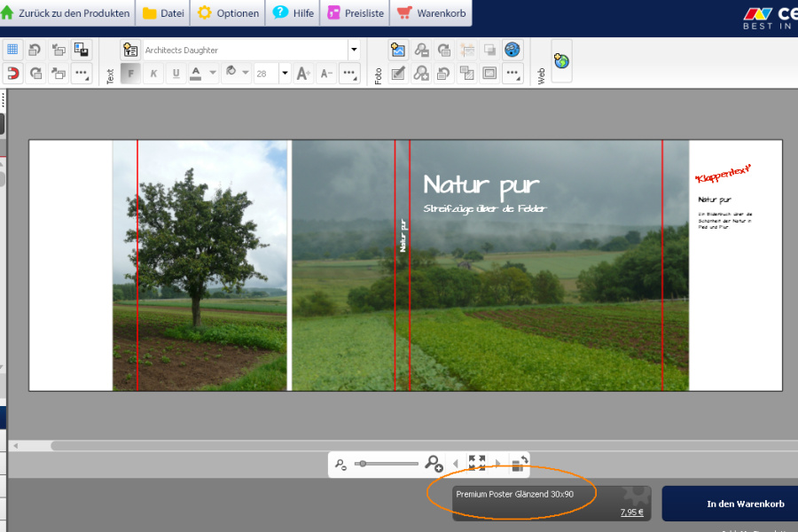Open the Datei menu

(163, 13)
